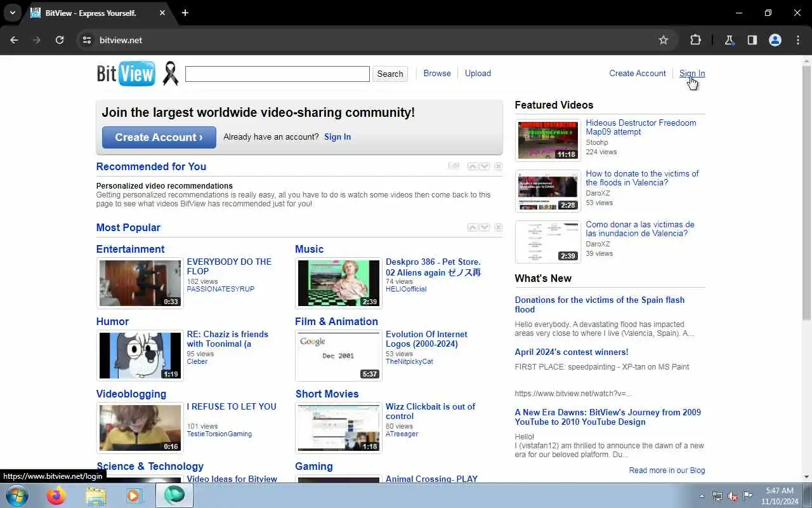Open the Humor category heading
The image size is (812, 508).
coord(112,321)
